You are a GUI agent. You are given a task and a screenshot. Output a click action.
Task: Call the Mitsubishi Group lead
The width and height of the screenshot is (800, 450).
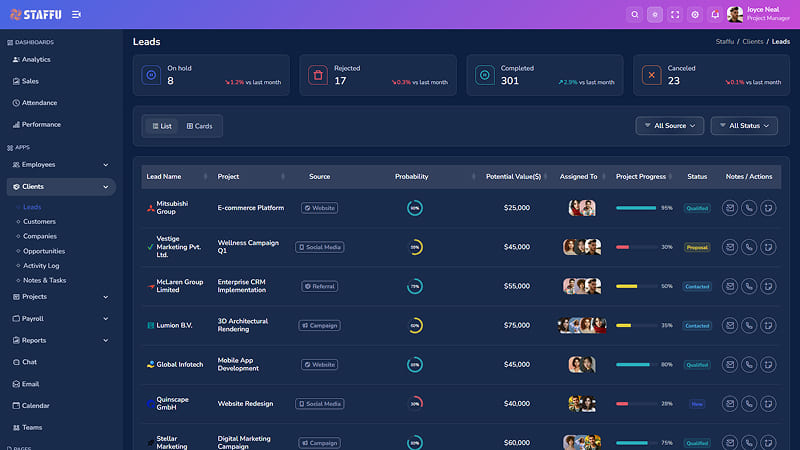click(x=748, y=208)
